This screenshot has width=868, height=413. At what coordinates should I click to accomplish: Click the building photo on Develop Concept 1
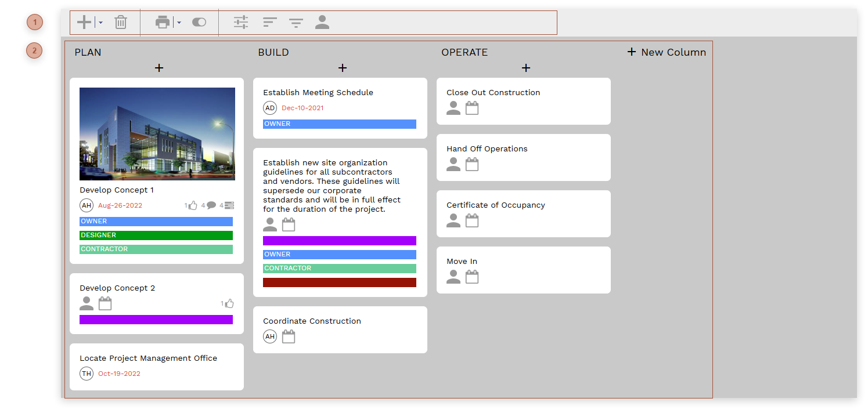click(x=157, y=134)
